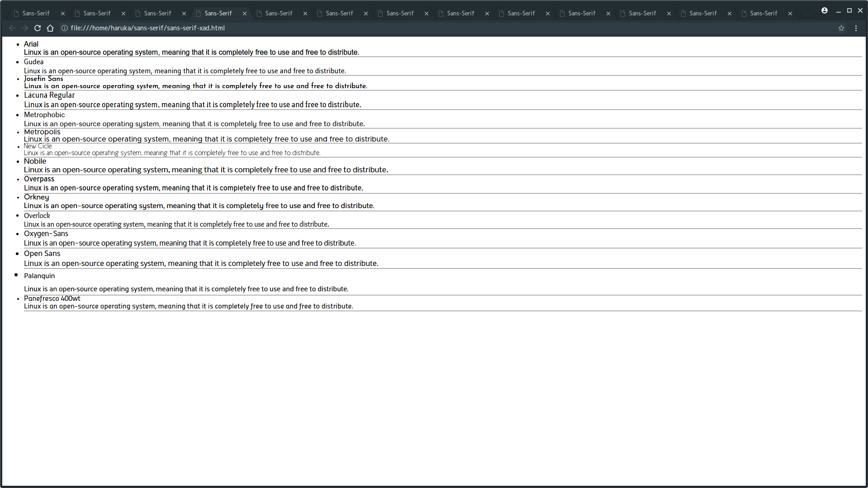Minimize the browser window
This screenshot has height=488, width=868.
pos(838,10)
